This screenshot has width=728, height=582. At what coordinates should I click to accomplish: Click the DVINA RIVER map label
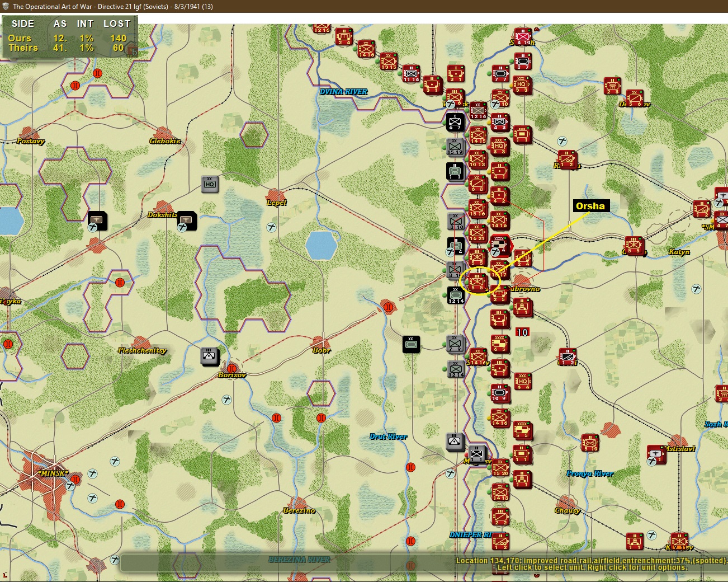[344, 92]
